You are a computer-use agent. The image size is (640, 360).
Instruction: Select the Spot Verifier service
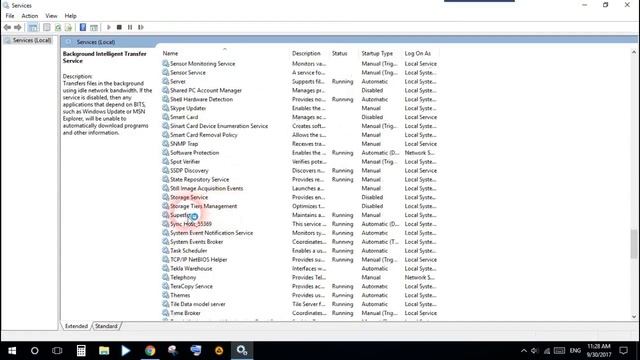click(x=300, y=162)
